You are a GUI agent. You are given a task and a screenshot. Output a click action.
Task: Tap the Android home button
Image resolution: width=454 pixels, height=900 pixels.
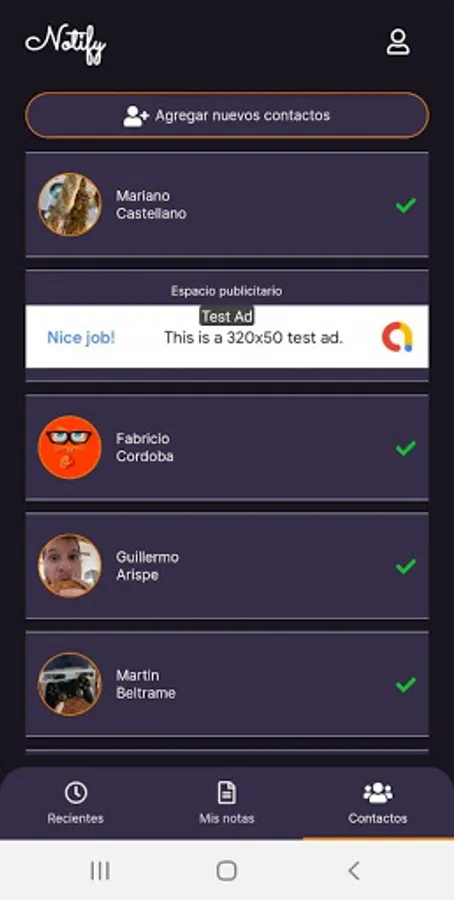(227, 871)
